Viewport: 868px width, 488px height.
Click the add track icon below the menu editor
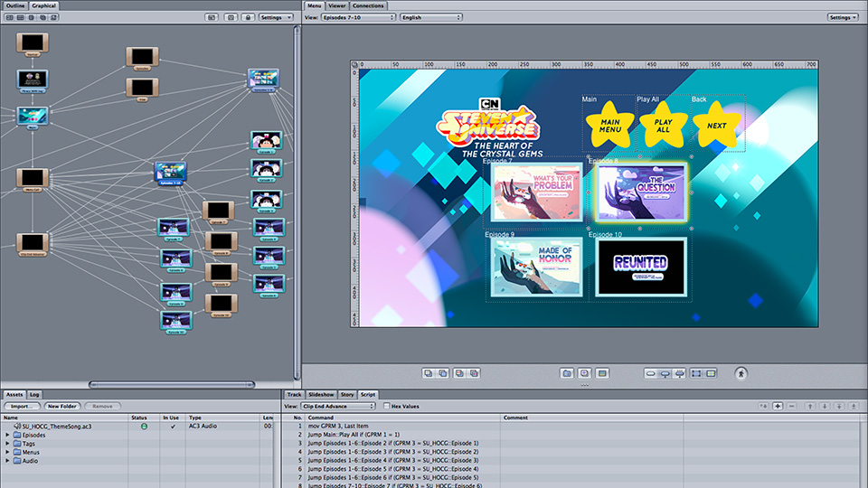coord(602,373)
